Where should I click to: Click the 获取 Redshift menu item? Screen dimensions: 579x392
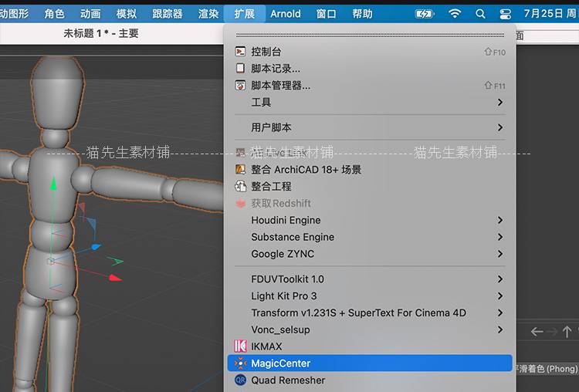(370, 204)
